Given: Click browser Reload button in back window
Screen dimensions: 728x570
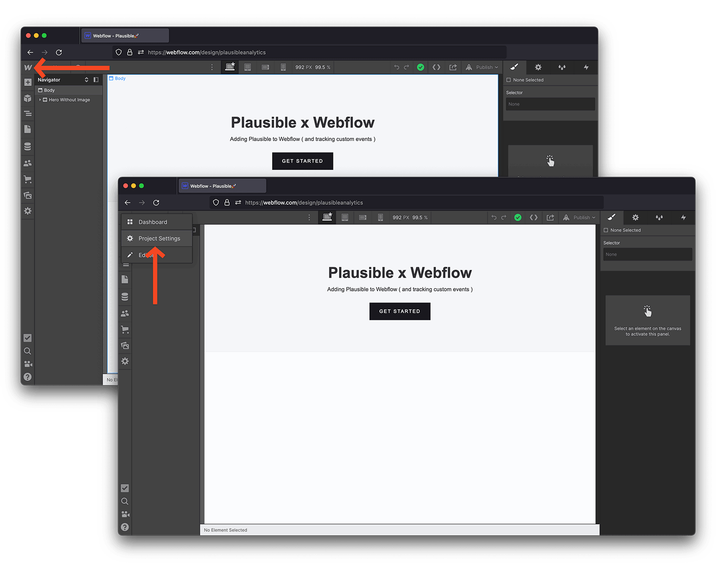Looking at the screenshot, I should click(59, 52).
